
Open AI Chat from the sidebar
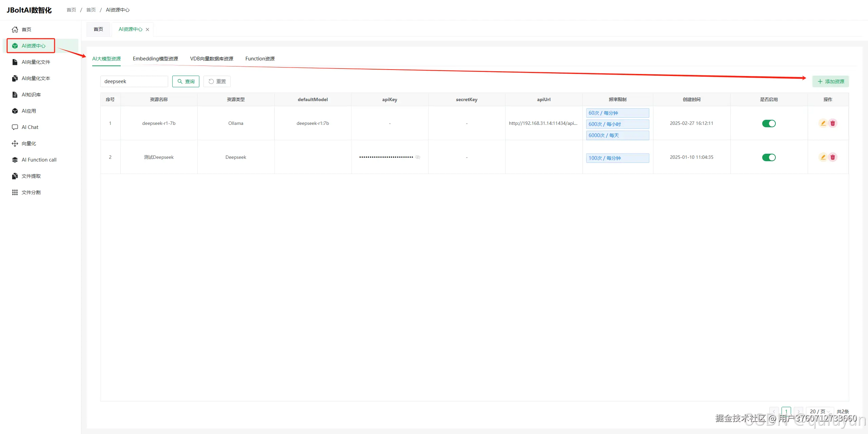point(30,127)
